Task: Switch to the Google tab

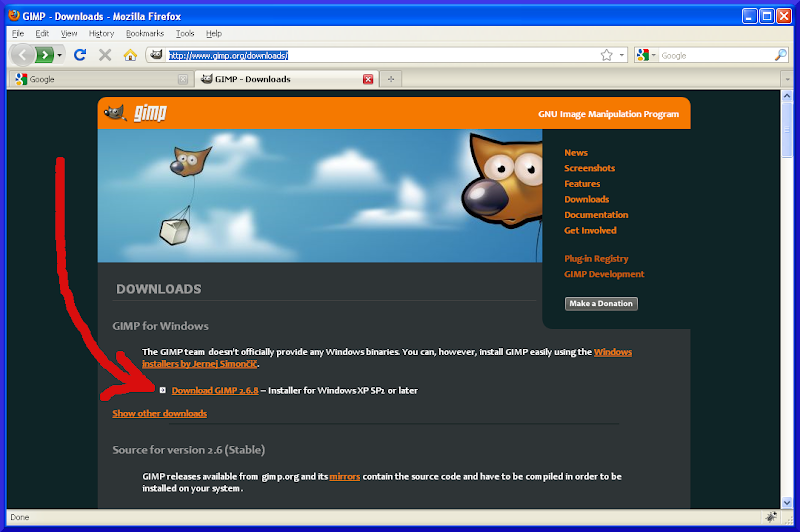Action: [x=101, y=79]
